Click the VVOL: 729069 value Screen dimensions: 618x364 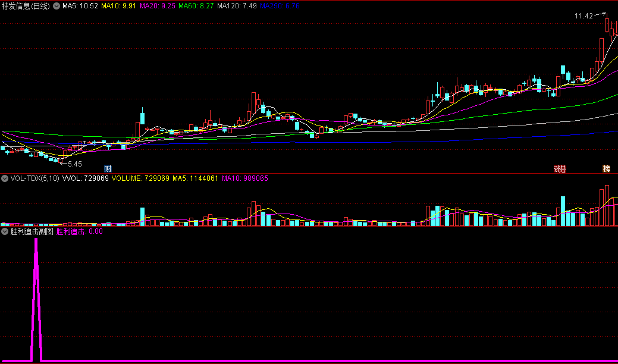click(x=85, y=178)
